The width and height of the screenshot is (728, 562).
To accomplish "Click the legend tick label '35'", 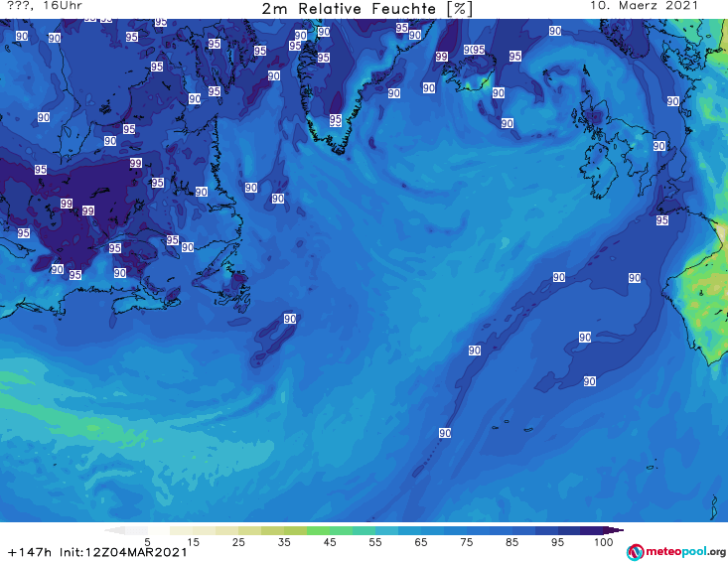I will point(284,542).
